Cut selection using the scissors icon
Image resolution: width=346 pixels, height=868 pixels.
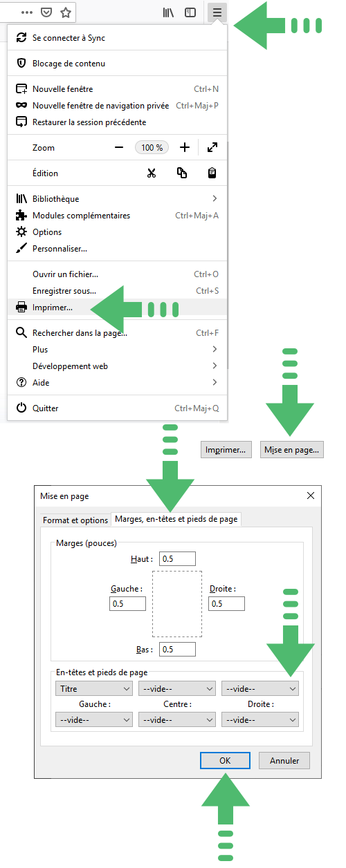point(152,173)
